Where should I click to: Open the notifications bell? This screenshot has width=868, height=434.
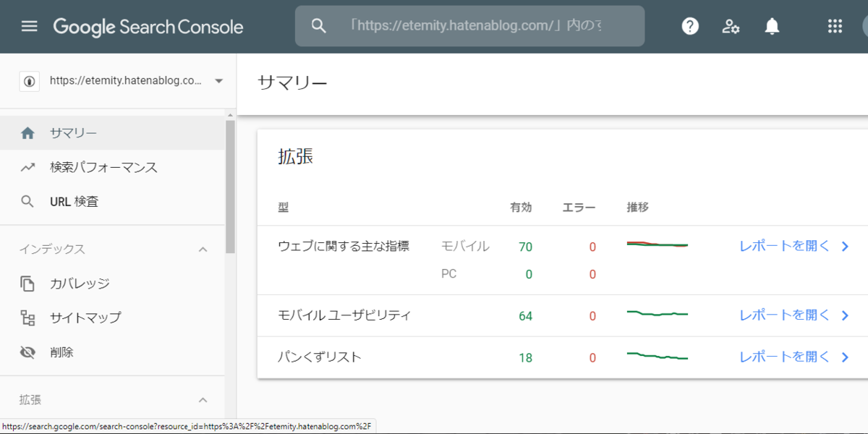[772, 27]
